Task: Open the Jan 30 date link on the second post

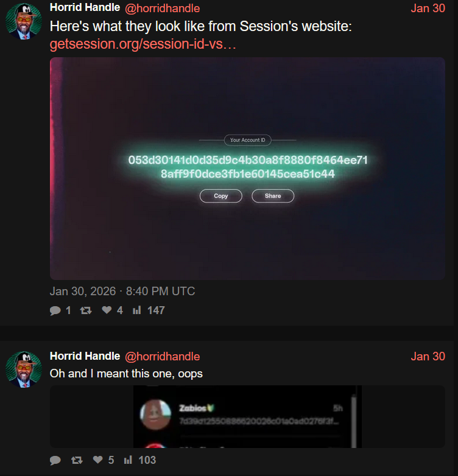Action: 428,357
